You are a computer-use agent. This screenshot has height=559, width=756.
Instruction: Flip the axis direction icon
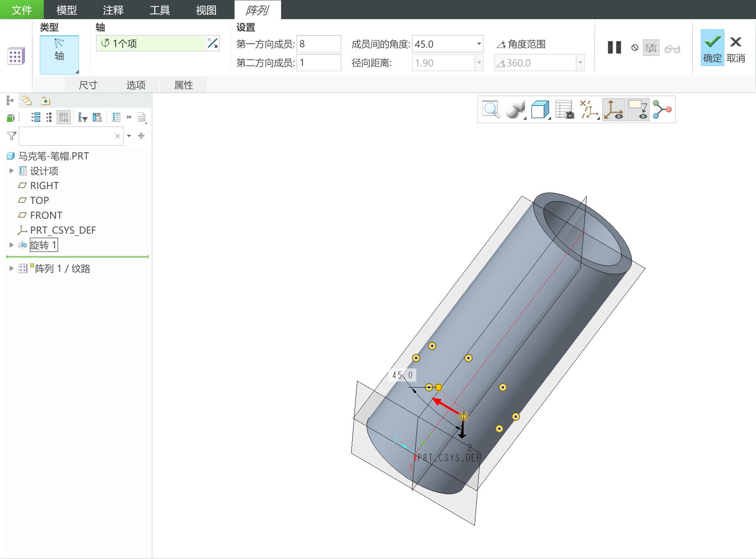pos(213,43)
